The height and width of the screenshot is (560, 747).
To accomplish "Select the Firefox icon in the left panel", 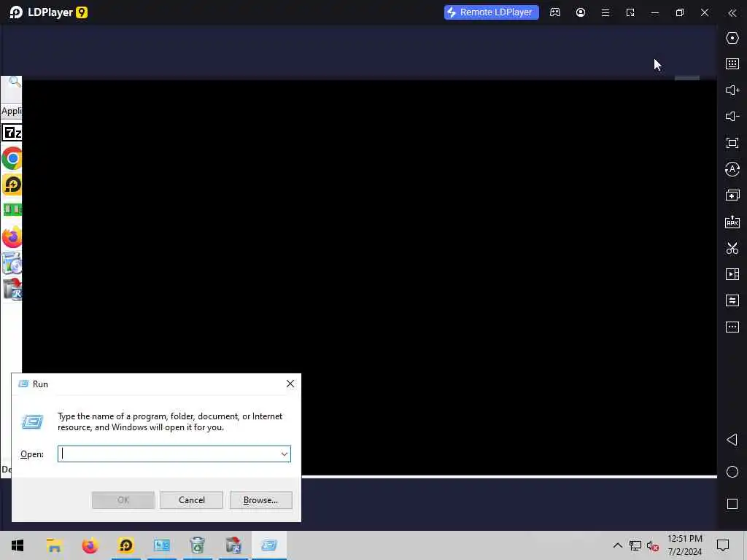I will click(x=12, y=237).
